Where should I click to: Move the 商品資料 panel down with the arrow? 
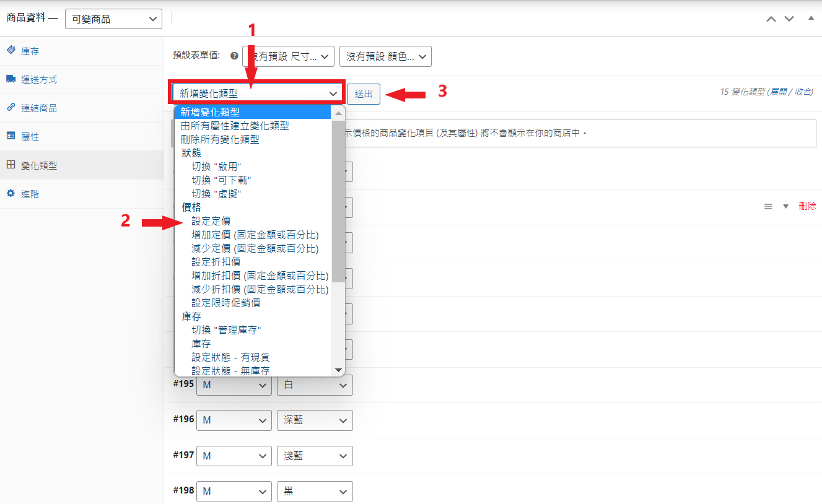coord(789,19)
